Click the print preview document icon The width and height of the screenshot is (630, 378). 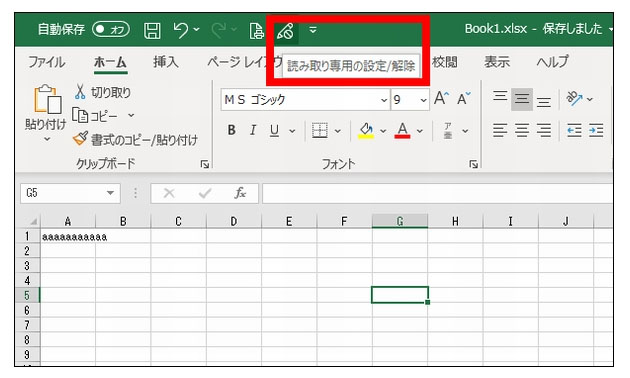(256, 31)
